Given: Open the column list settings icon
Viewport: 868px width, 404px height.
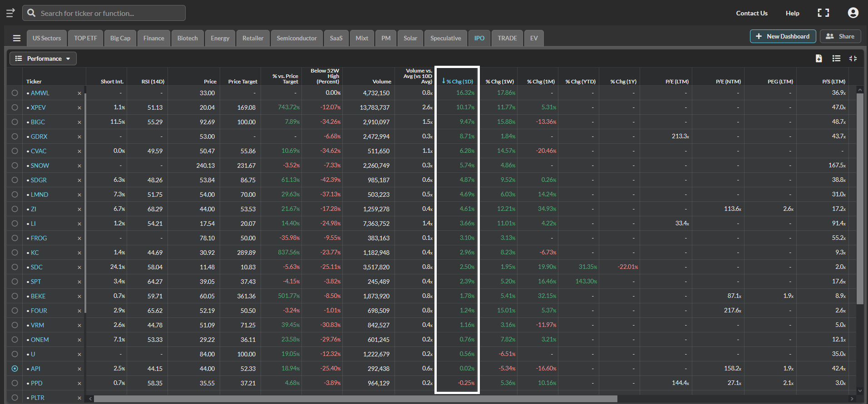Looking at the screenshot, I should 836,58.
